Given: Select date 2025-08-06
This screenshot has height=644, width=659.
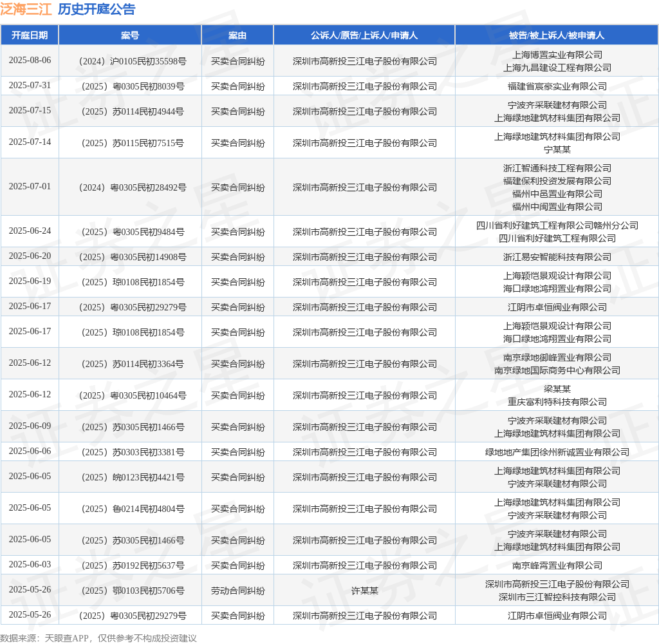Looking at the screenshot, I should (x=30, y=60).
